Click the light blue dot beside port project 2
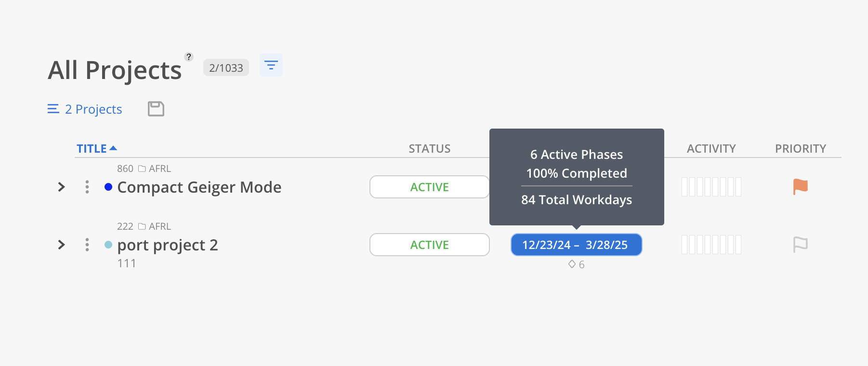The image size is (868, 366). click(x=108, y=245)
